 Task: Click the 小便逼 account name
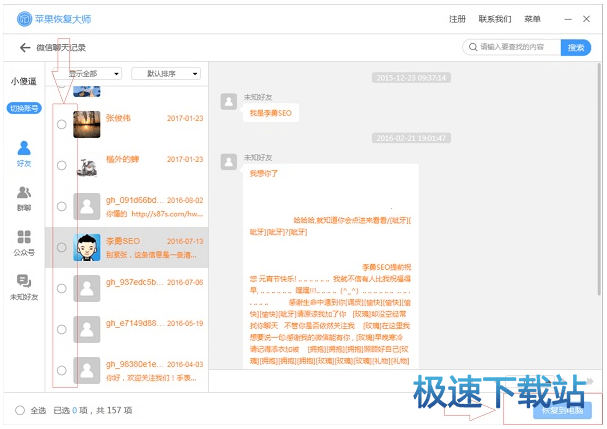[x=24, y=81]
